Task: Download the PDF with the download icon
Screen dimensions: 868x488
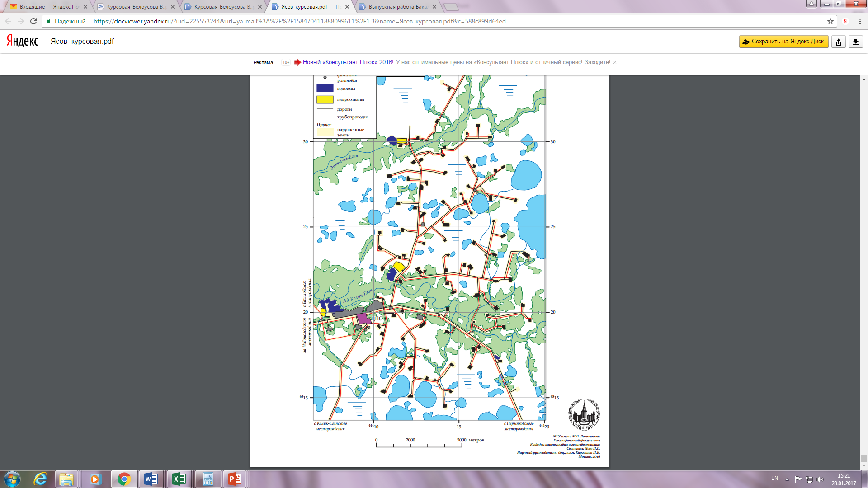Action: [x=856, y=42]
